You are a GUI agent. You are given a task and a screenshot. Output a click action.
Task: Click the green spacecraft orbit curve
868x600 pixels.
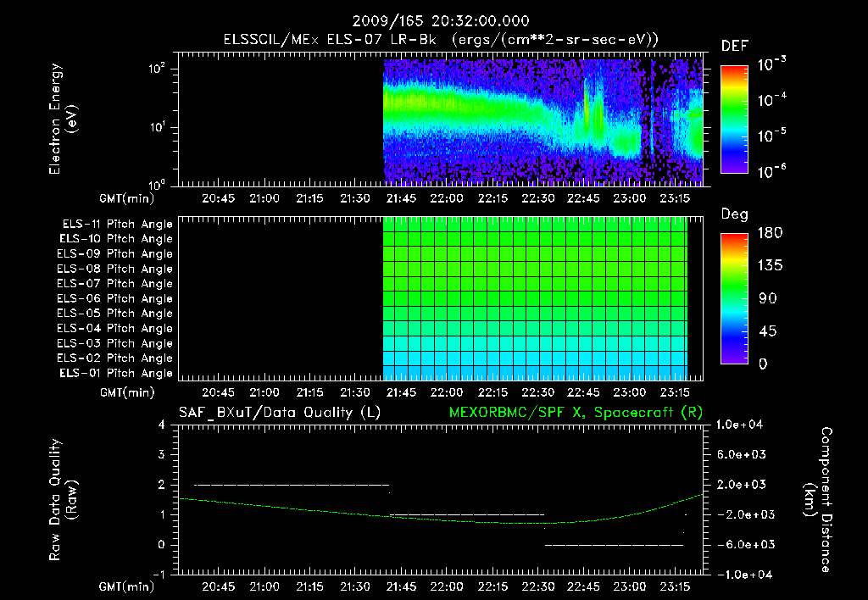point(441,520)
